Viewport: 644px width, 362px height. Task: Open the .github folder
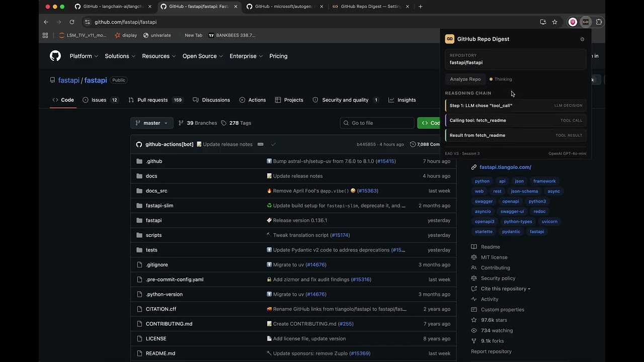point(154,161)
